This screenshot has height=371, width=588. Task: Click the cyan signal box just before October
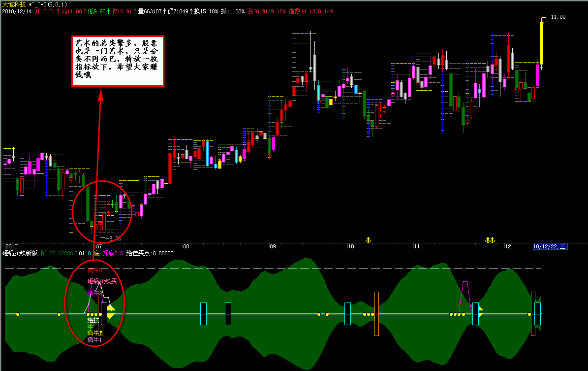(x=347, y=313)
